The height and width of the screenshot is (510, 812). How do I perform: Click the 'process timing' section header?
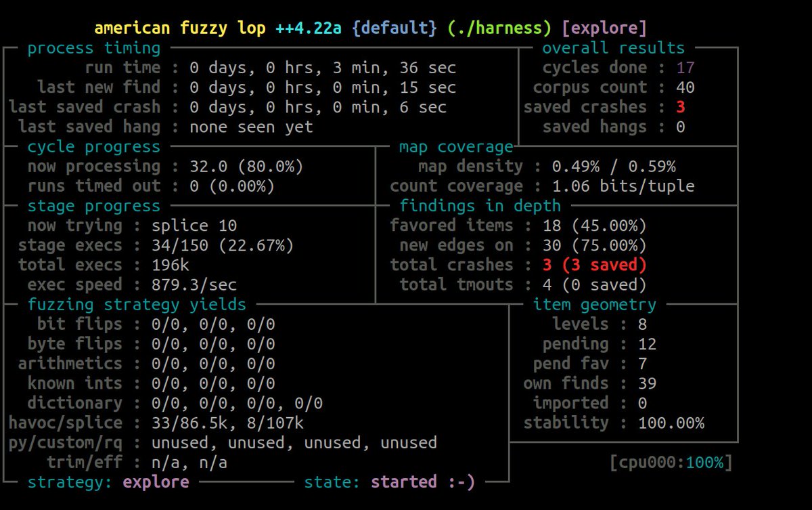(94, 48)
